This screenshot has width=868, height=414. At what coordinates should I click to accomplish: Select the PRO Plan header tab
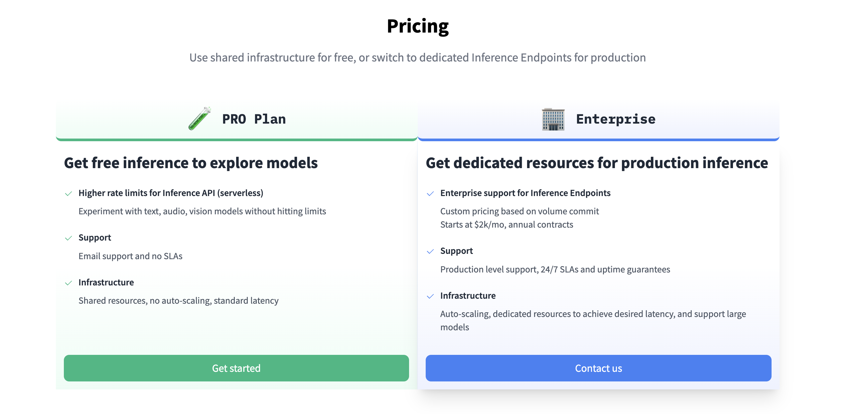pyautogui.click(x=253, y=119)
